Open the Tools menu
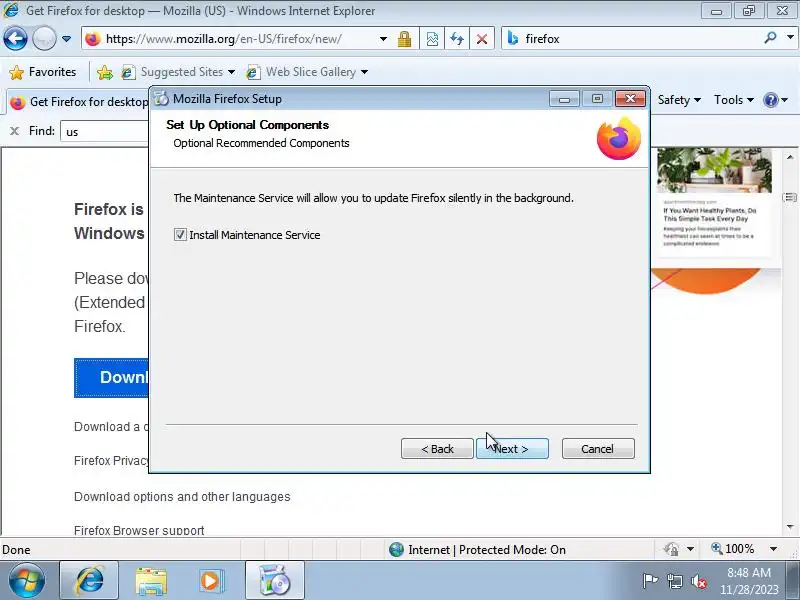This screenshot has width=800, height=600. (x=734, y=100)
